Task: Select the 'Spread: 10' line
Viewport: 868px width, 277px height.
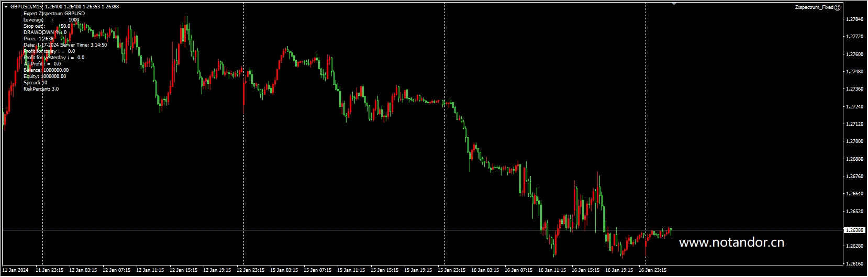Action: tap(35, 83)
